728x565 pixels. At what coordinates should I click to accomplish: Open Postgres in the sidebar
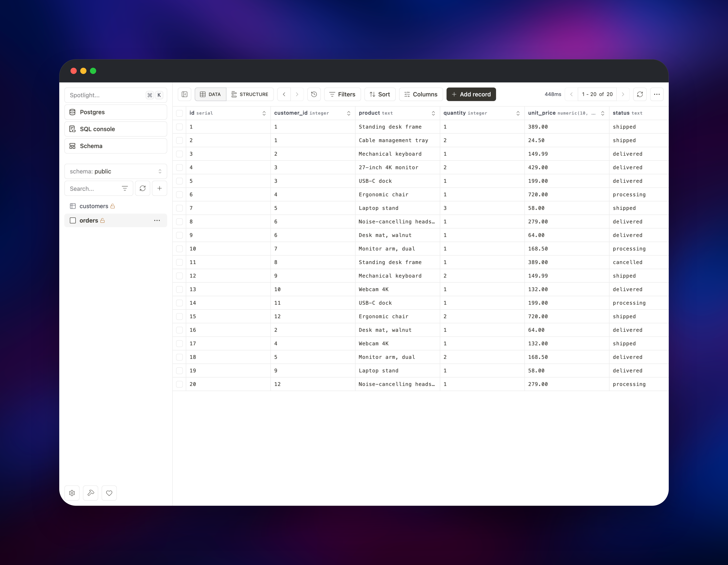tap(116, 112)
